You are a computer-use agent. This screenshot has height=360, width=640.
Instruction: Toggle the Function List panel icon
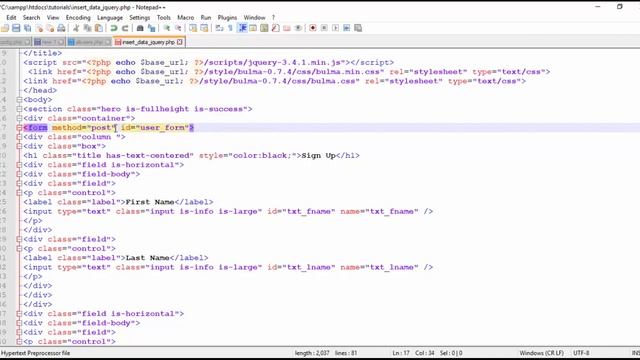click(276, 28)
